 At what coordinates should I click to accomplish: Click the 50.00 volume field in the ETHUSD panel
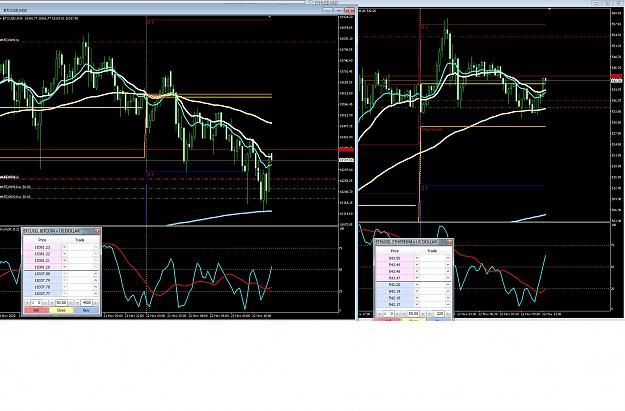413,313
